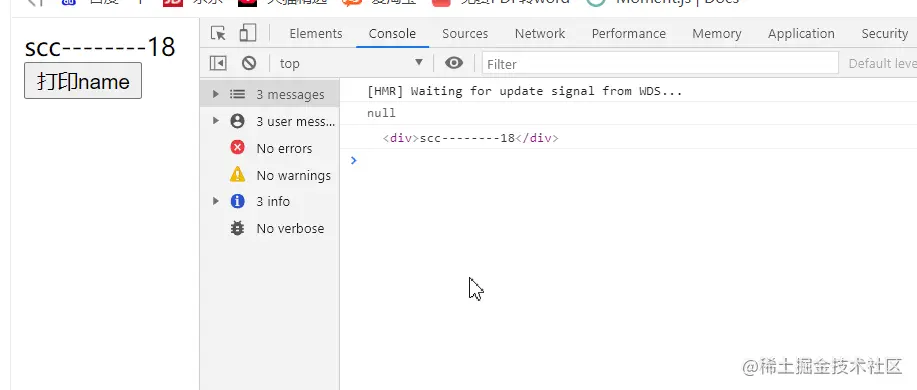Select the blue info icon
This screenshot has height=390, width=917.
[x=237, y=201]
